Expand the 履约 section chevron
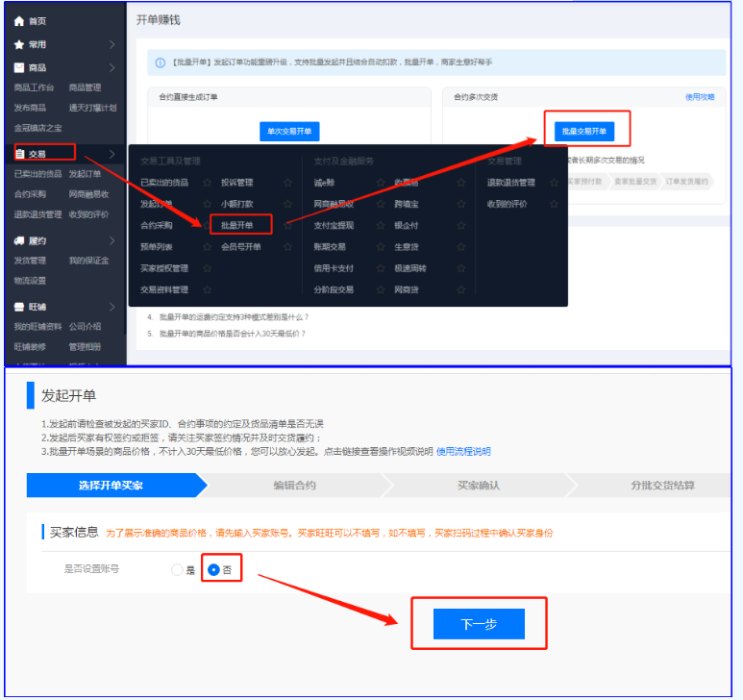743x700 pixels. tap(111, 240)
